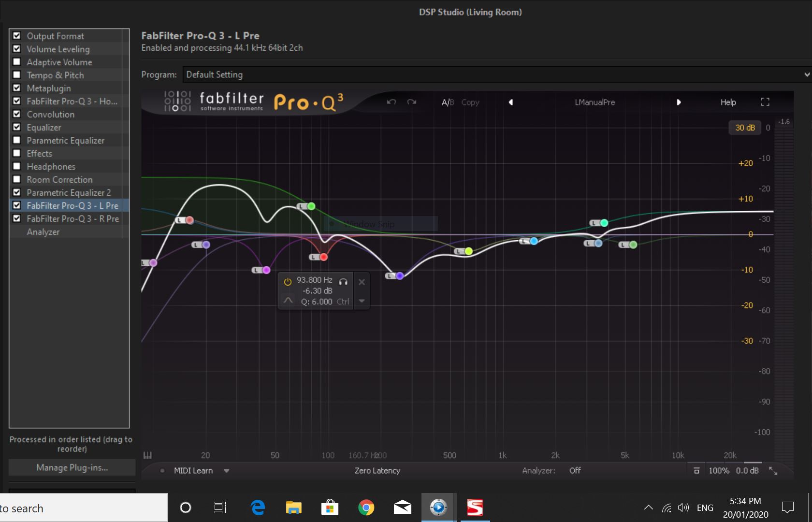Disable Convolution checkbox
Viewport: 812px width, 522px height.
(17, 114)
